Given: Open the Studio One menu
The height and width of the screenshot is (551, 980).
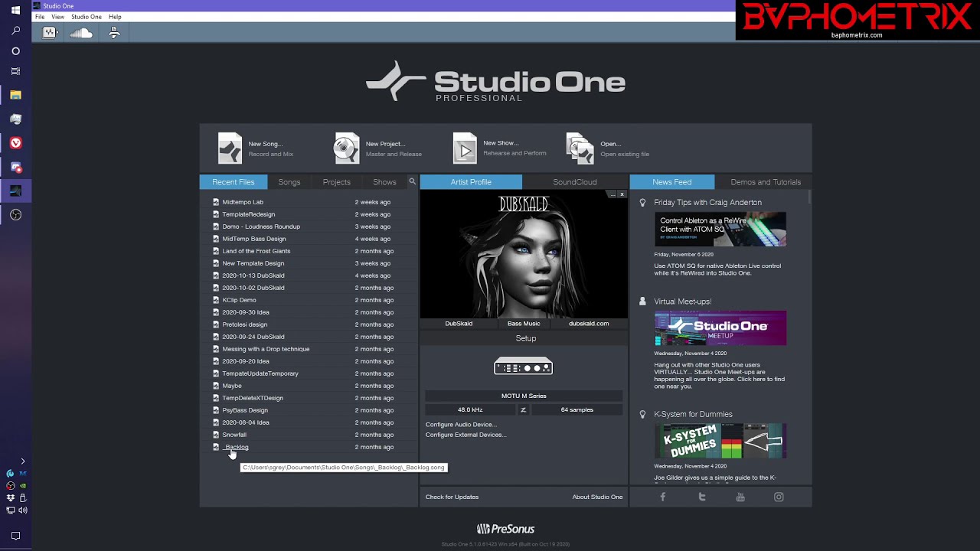Looking at the screenshot, I should point(86,17).
